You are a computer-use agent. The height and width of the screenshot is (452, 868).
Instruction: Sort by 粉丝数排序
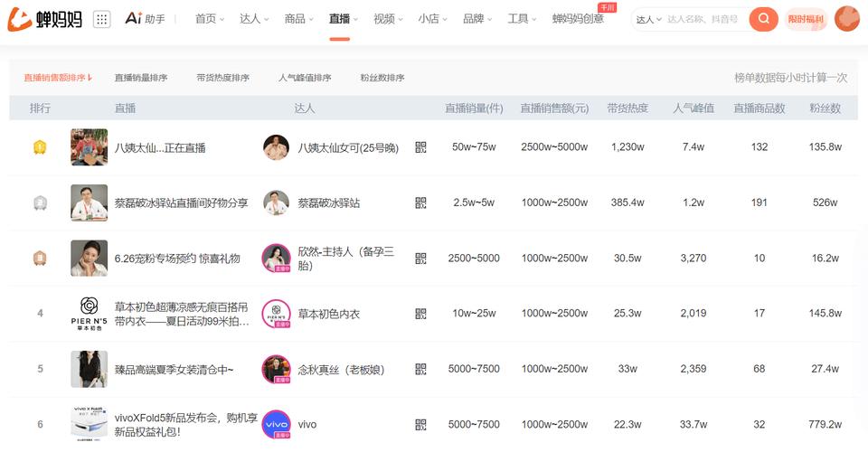[x=382, y=78]
